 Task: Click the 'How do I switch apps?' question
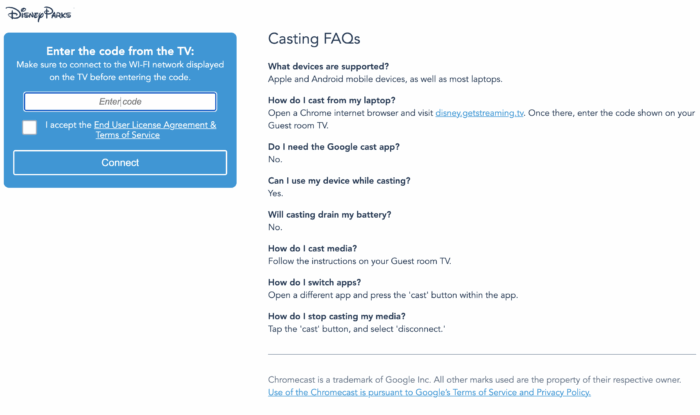[x=314, y=282]
